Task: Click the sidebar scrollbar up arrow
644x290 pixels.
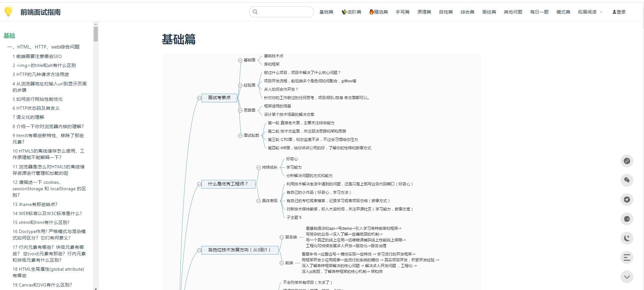Action: (96, 24)
